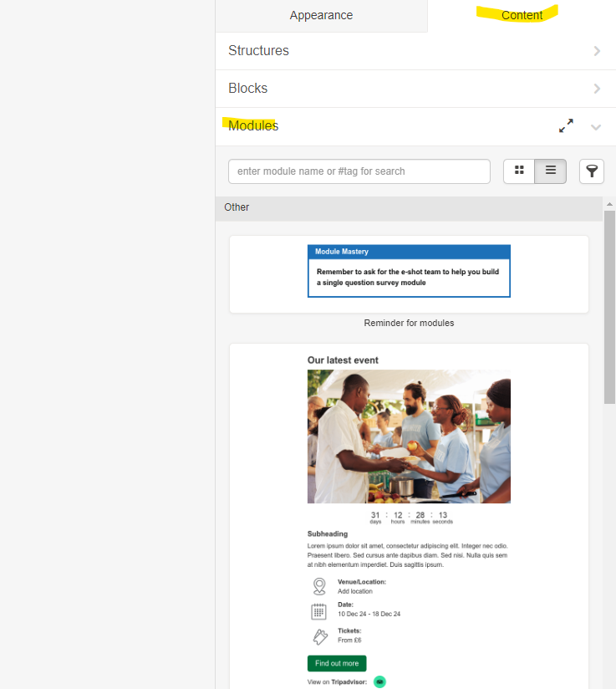This screenshot has height=689, width=616.
Task: Collapse the Modules section chevron
Action: pyautogui.click(x=596, y=127)
